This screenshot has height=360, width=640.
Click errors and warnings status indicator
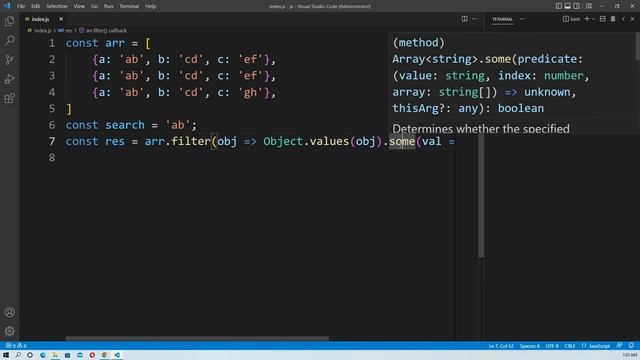16,346
